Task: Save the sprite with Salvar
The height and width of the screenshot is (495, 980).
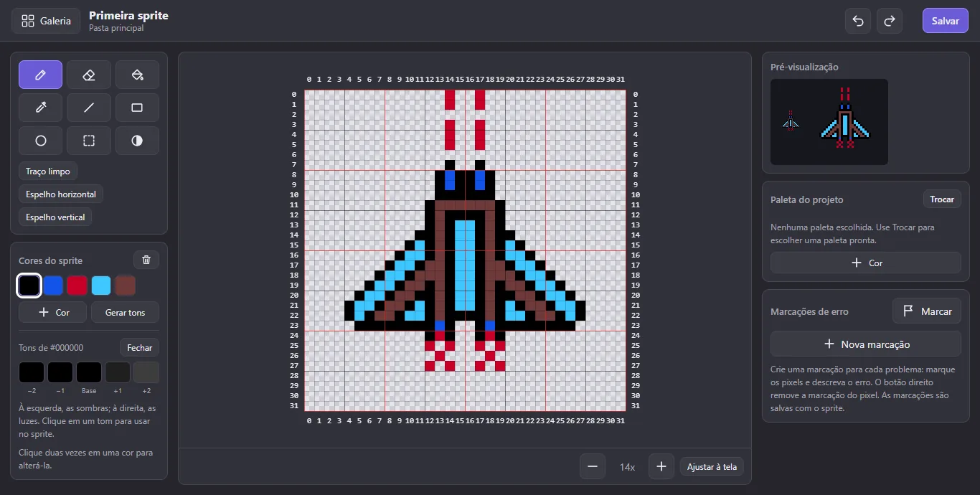Action: pos(946,21)
